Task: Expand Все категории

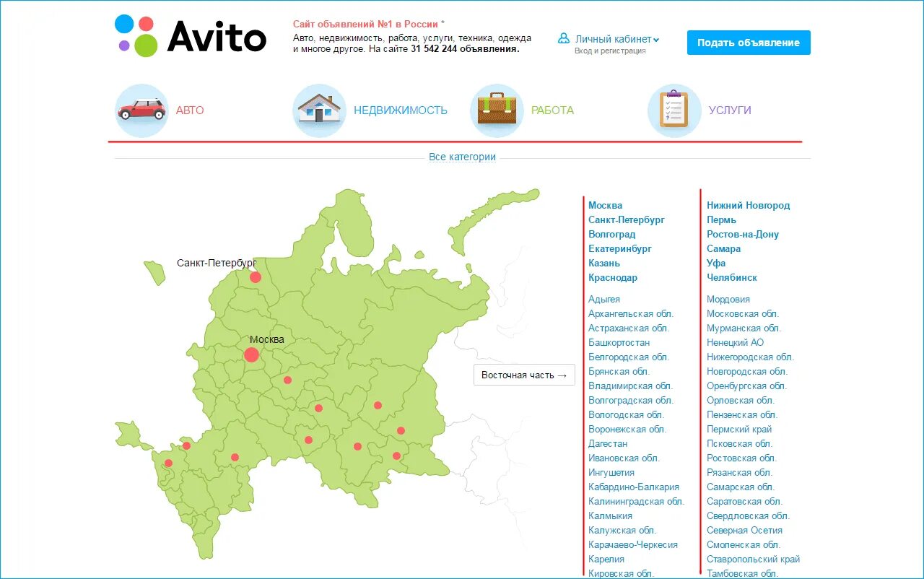Action: [x=462, y=157]
